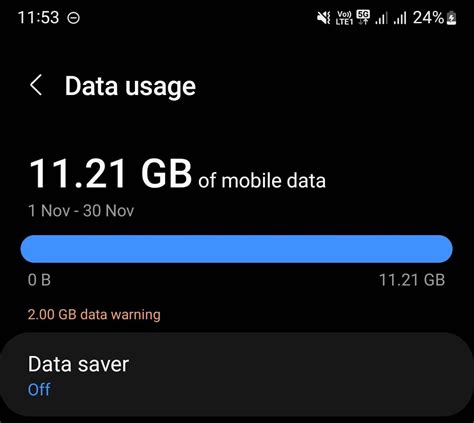Tap the charging battery icon
474x423 pixels.
[x=451, y=18]
